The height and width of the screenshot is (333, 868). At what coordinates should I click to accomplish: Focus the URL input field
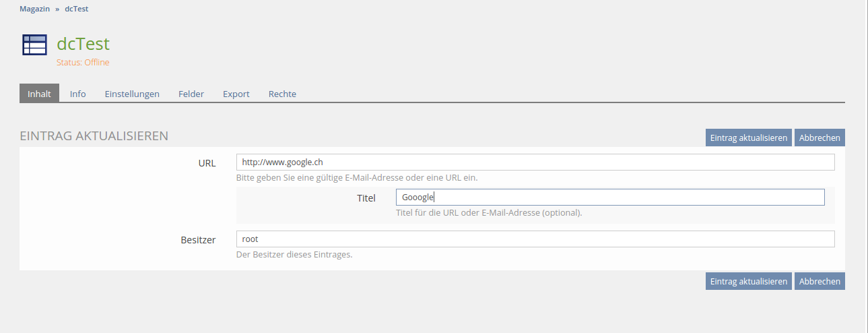[x=535, y=162]
